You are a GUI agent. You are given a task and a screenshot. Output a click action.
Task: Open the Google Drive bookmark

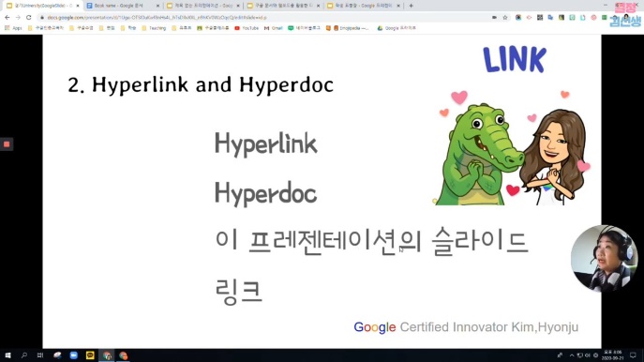[397, 28]
